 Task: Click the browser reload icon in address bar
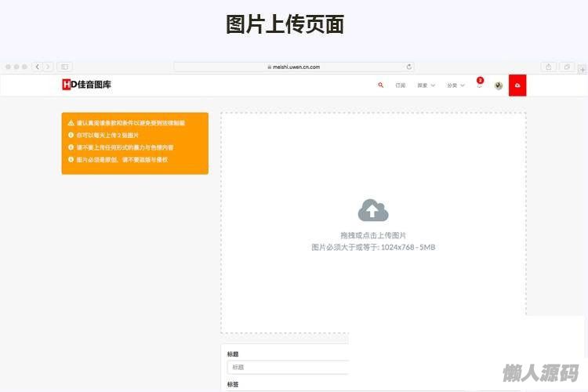(x=408, y=67)
